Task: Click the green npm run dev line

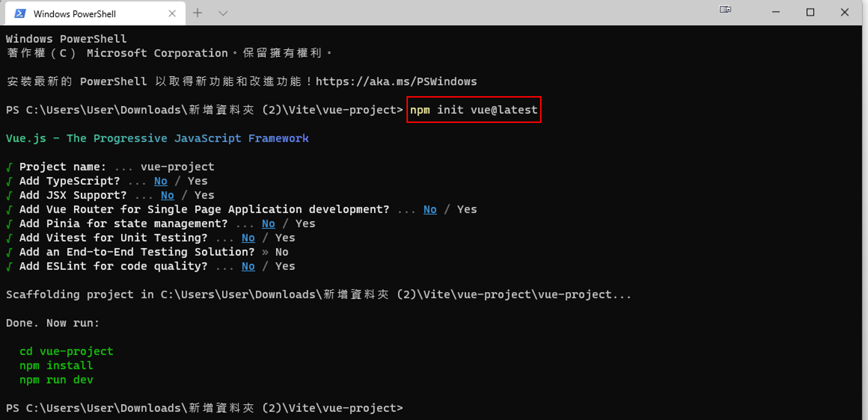Action: 56,380
